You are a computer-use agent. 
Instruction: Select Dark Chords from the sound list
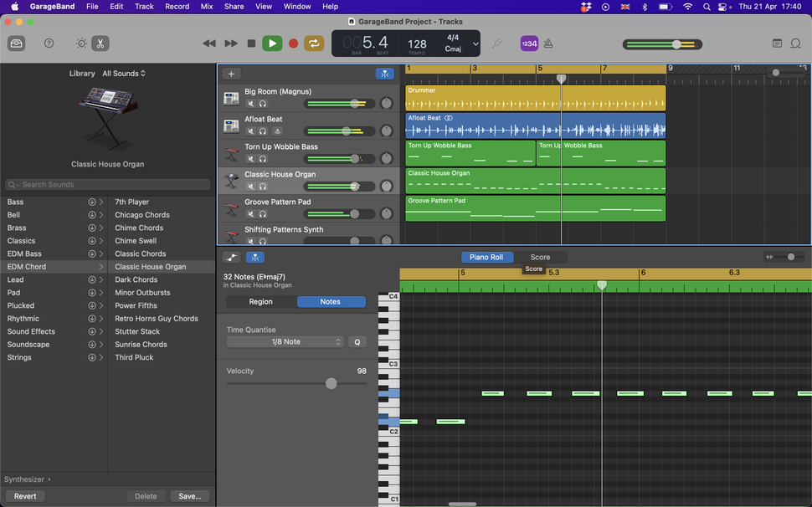point(136,279)
